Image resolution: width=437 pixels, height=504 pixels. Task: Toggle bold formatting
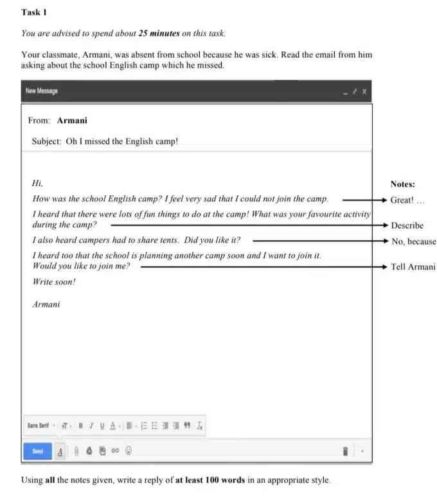point(81,425)
